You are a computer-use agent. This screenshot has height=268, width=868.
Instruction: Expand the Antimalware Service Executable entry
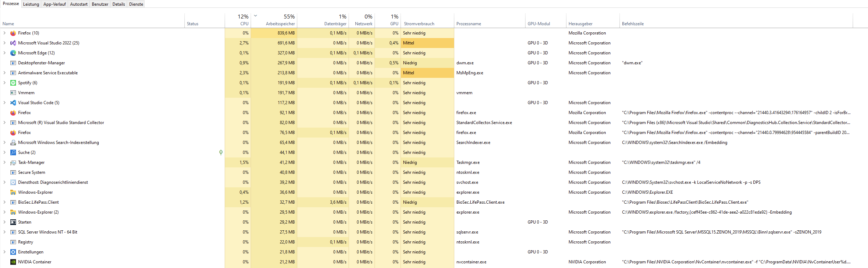4,73
